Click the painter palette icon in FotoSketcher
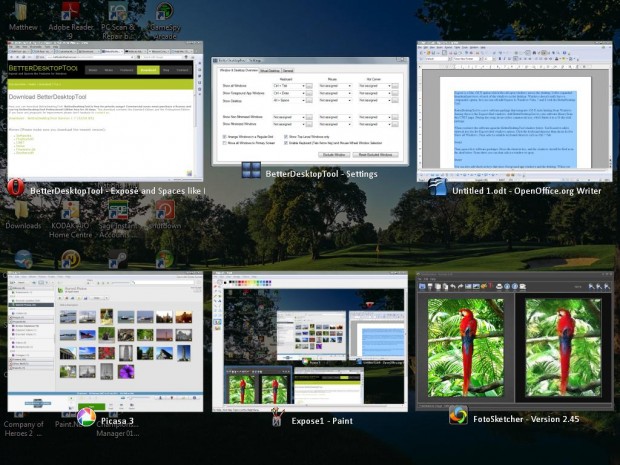 pyautogui.click(x=484, y=286)
